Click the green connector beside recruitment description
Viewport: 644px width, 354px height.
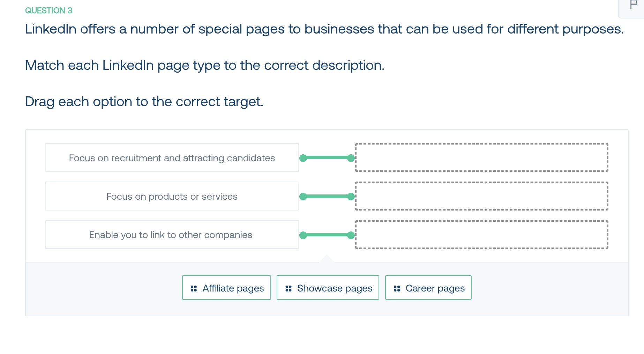coord(327,158)
